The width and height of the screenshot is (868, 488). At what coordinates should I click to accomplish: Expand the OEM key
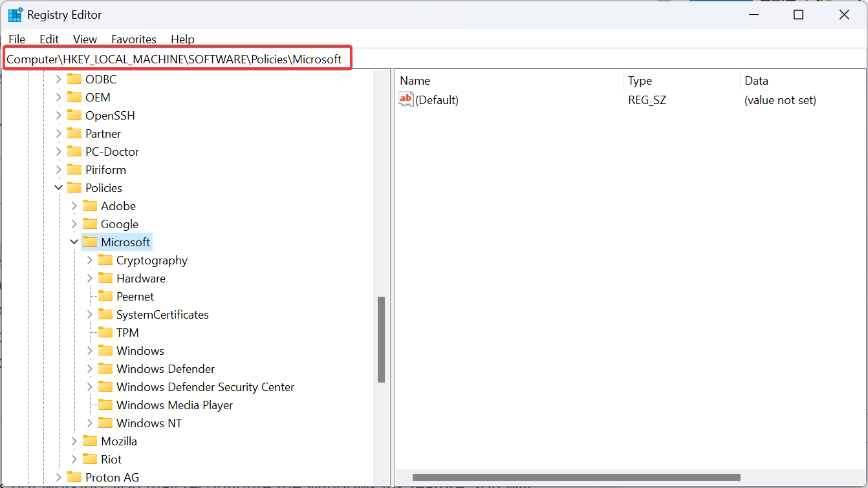[x=59, y=97]
